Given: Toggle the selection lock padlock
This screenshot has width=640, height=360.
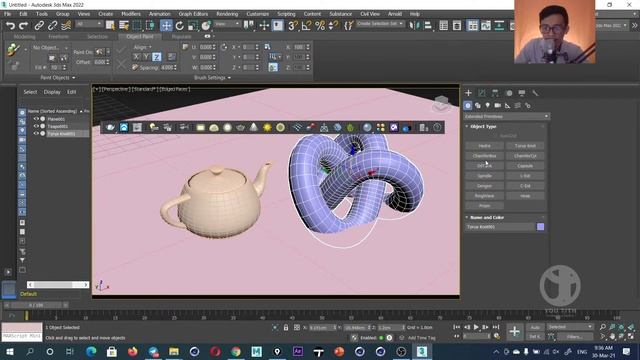Looking at the screenshot, I should [x=286, y=327].
